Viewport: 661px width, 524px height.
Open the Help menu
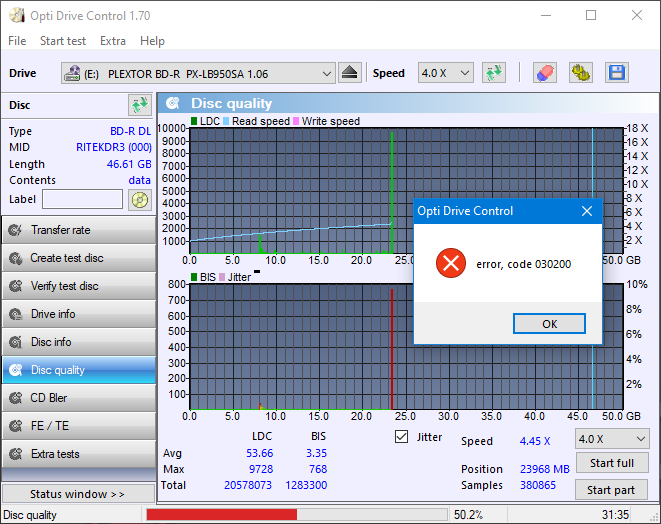152,41
